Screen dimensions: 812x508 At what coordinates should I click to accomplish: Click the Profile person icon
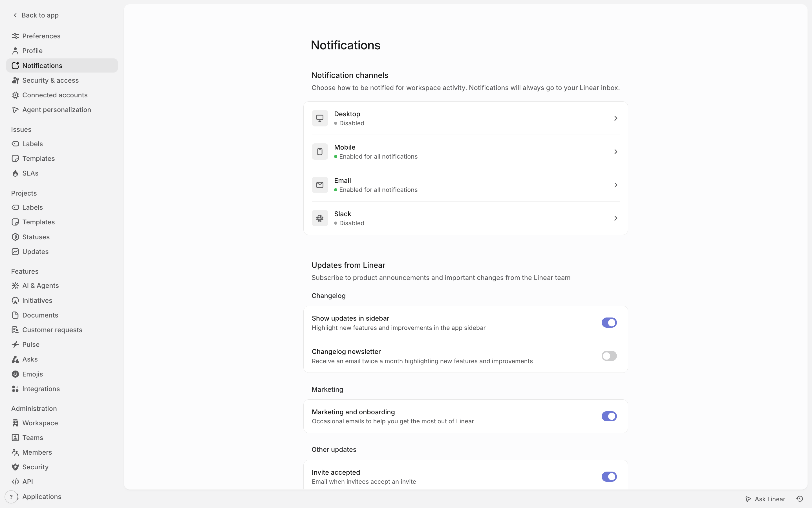[x=15, y=51]
